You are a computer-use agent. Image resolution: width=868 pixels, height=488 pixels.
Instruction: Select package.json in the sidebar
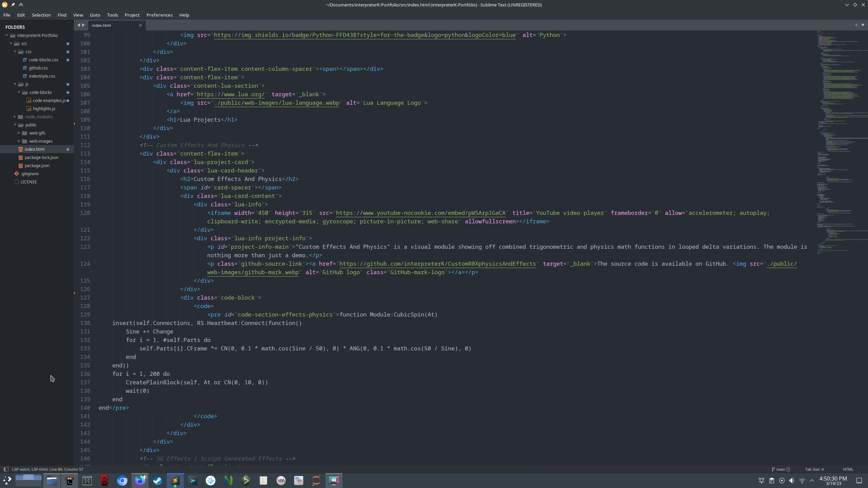37,165
